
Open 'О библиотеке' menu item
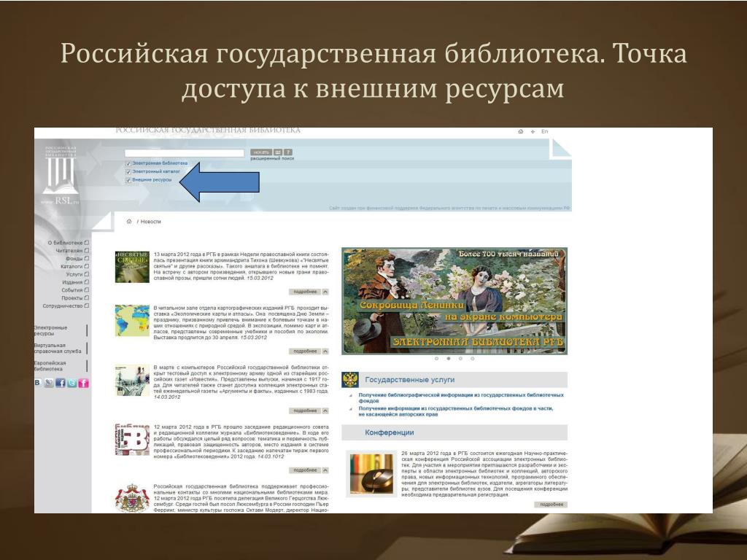click(x=65, y=243)
